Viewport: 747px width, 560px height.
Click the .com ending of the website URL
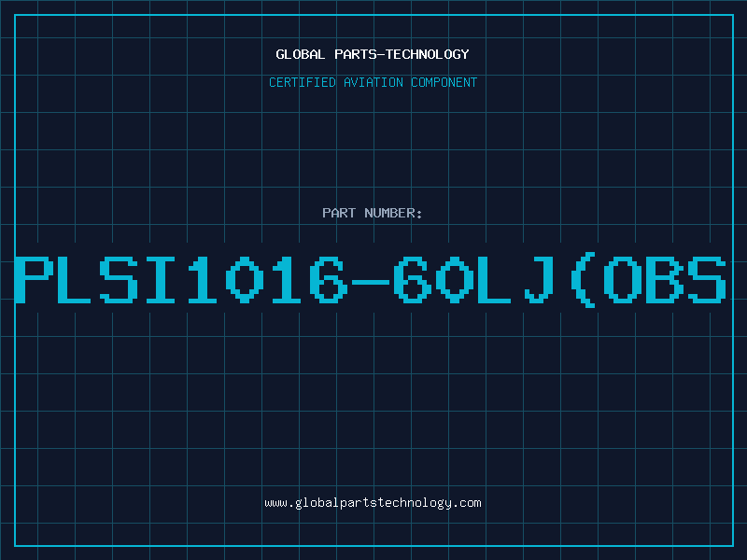[467, 503]
